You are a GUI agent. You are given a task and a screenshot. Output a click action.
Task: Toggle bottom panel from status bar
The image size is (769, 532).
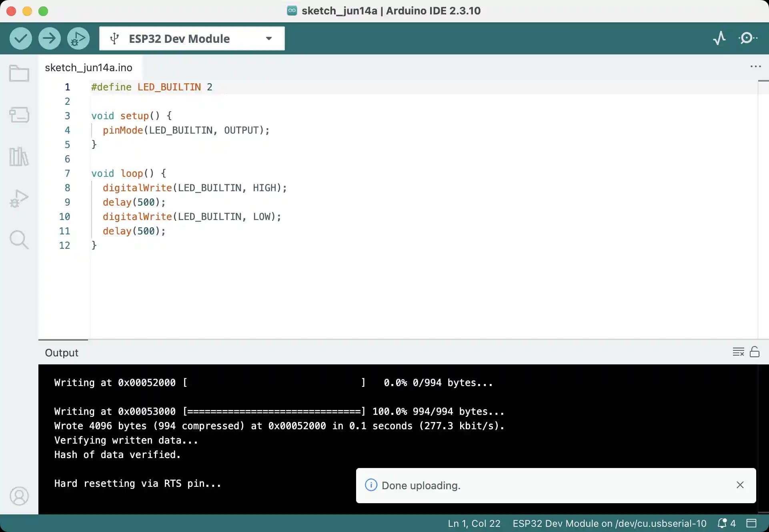click(x=751, y=523)
